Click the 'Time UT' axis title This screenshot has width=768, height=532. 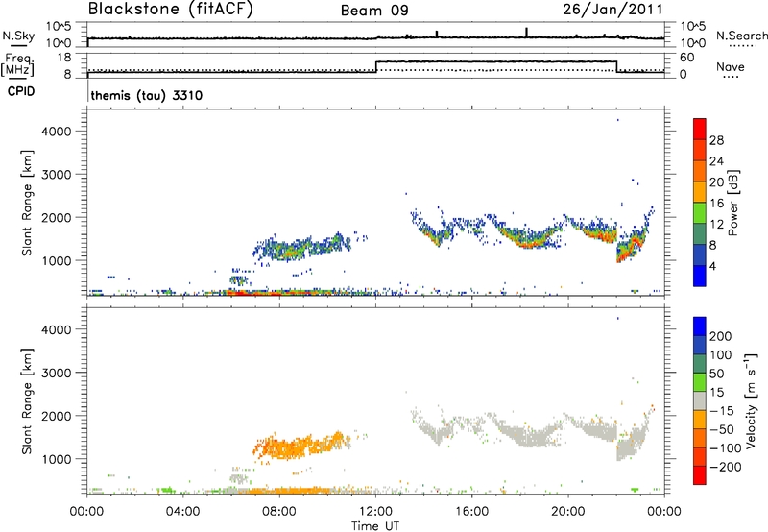[x=375, y=526]
